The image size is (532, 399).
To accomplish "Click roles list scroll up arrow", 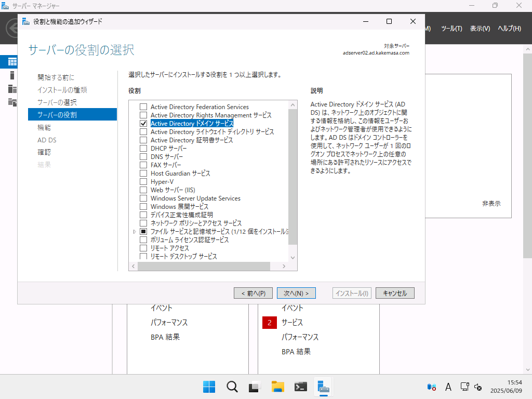I will click(x=293, y=105).
